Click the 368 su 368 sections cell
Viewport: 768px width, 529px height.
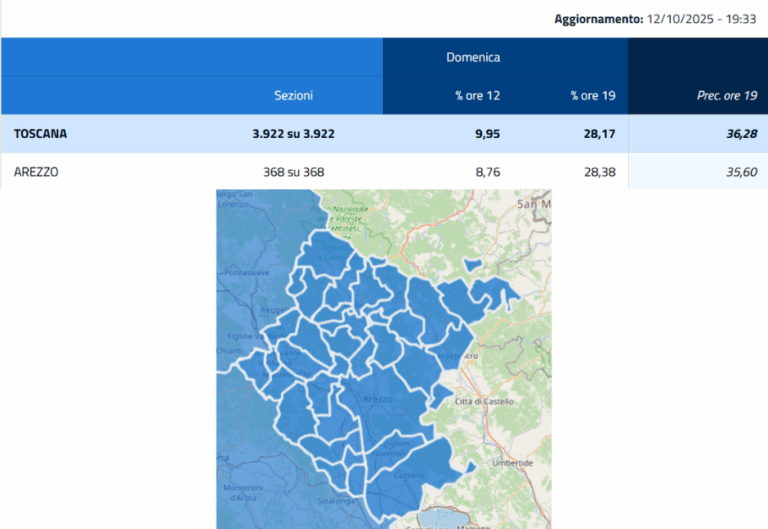click(293, 172)
